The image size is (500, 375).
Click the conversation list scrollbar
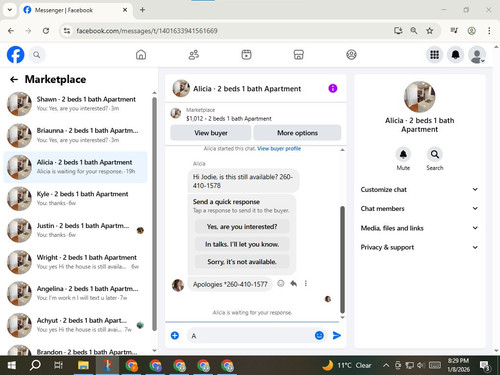[154, 213]
